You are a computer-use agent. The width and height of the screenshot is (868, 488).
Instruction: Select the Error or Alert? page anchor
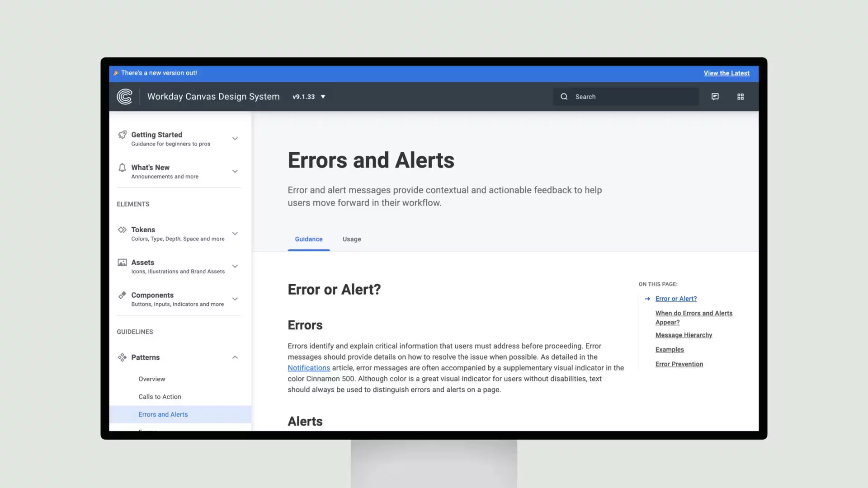[675, 299]
